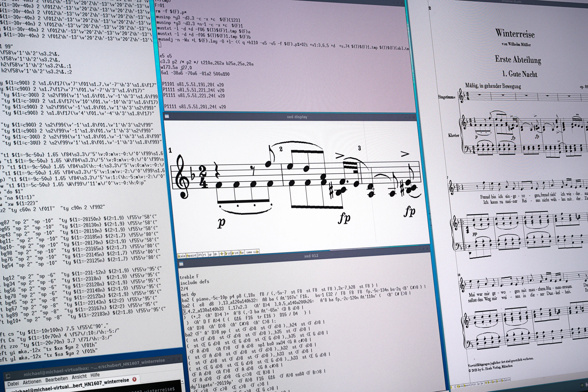The height and width of the screenshot is (392, 588).
Task: Click 'option' button in score viewer toolbar
Action: pyautogui.click(x=507, y=380)
